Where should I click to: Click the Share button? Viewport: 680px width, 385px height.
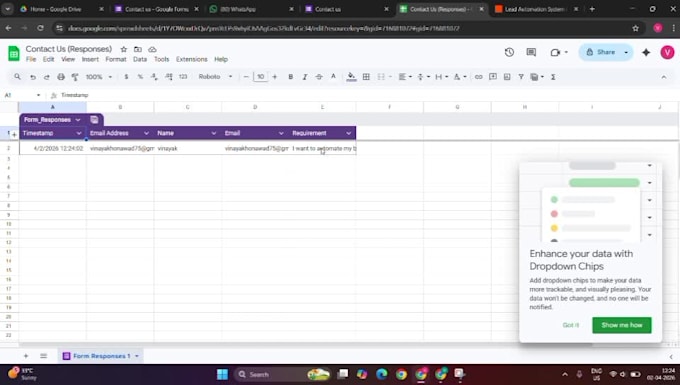[x=602, y=52]
